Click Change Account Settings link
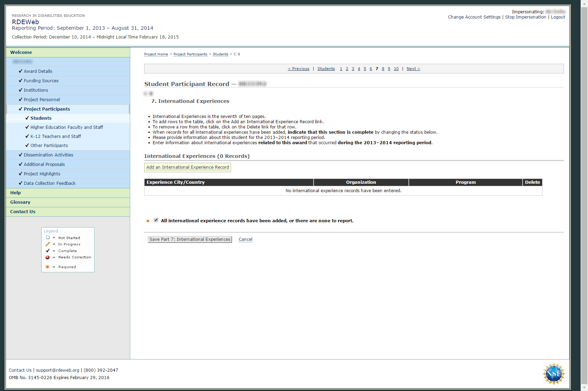 474,17
